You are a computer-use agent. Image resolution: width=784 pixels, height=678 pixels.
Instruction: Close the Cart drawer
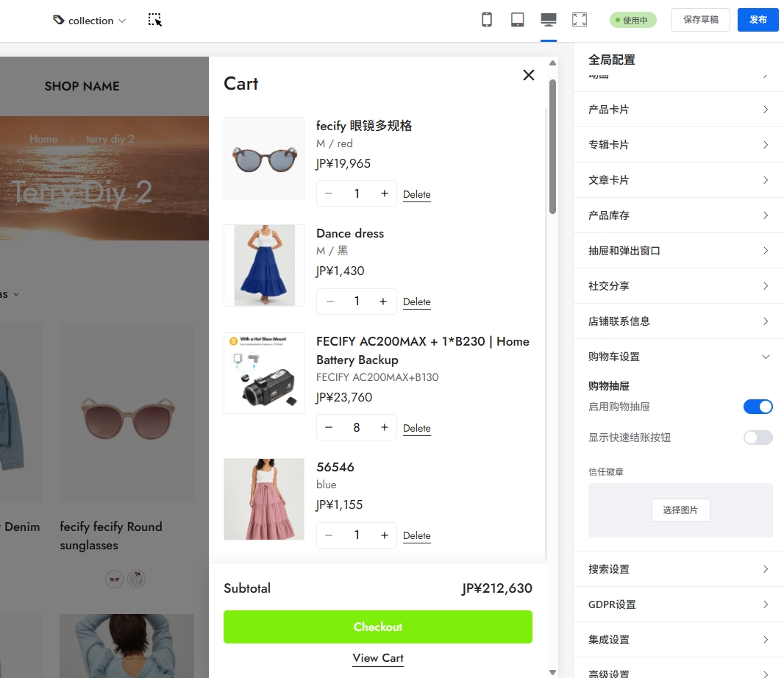pos(528,75)
